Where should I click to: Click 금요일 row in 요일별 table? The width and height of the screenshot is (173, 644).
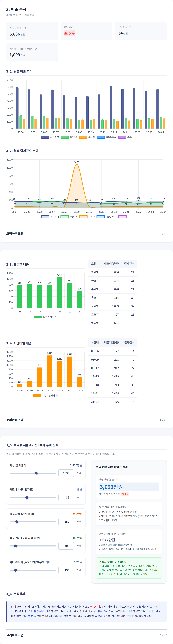click(113, 306)
